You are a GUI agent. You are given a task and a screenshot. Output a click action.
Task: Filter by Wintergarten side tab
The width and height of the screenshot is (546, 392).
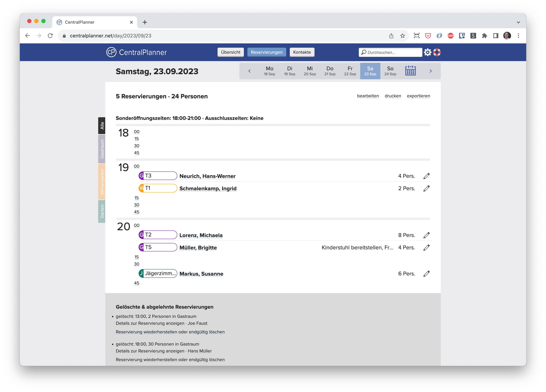102,182
